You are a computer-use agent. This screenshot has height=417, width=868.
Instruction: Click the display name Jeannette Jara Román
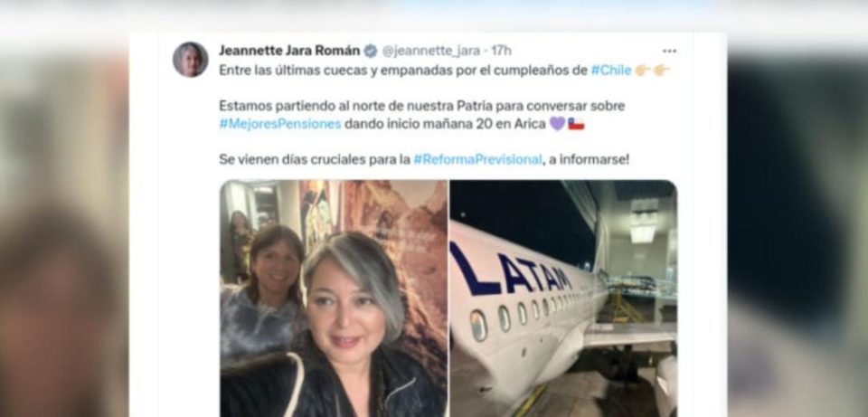tap(289, 51)
